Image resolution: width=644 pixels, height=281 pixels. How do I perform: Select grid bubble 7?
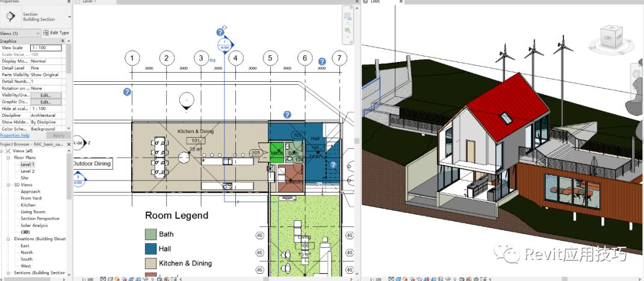(339, 59)
